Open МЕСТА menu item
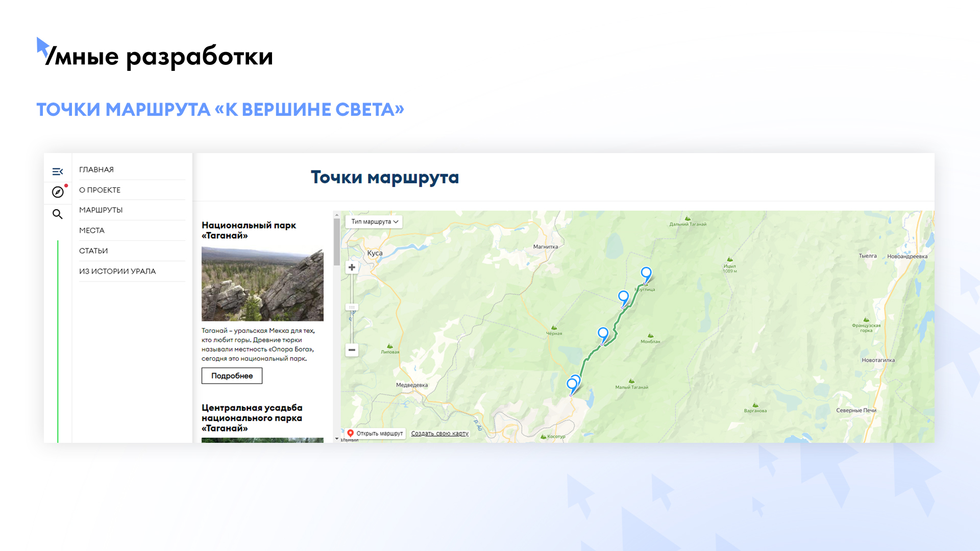The image size is (980, 551). [92, 230]
